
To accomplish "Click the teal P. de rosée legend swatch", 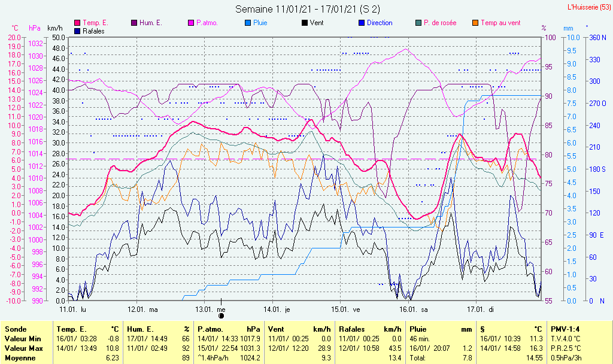I will (x=418, y=23).
